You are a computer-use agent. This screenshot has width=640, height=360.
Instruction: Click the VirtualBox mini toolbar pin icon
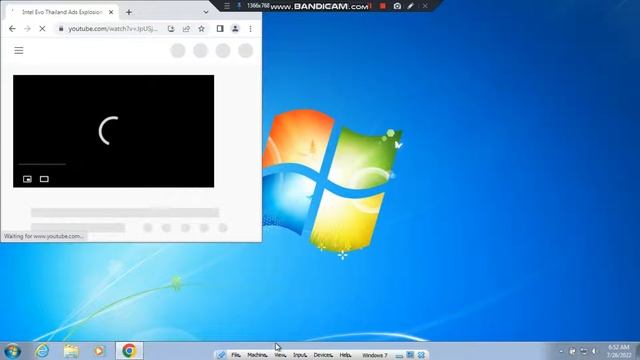(x=221, y=355)
